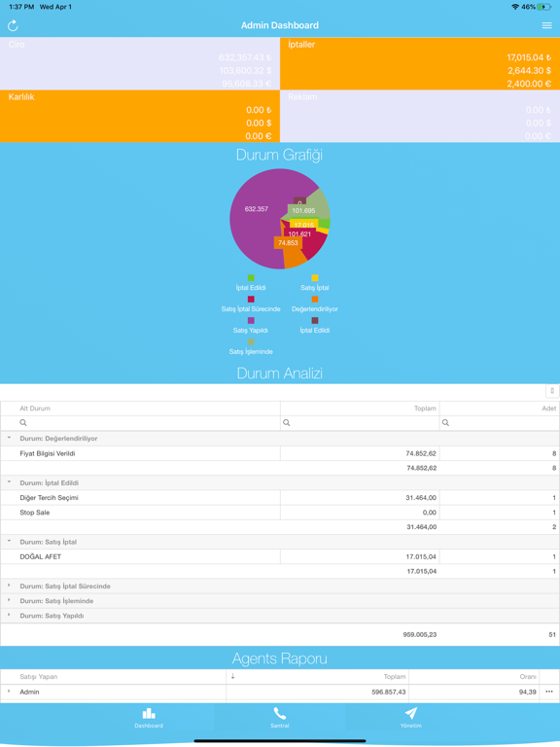Select the 101.695 pie slice label

pyautogui.click(x=303, y=210)
